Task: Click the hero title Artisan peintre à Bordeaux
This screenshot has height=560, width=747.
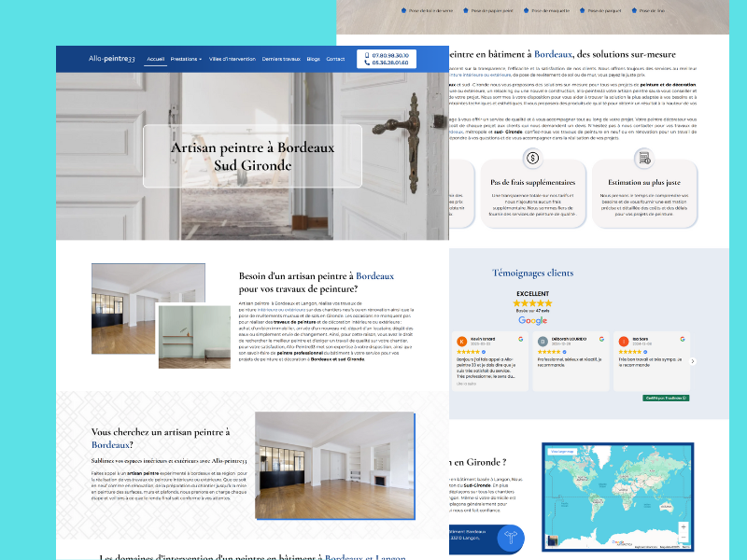Action: coord(252,156)
